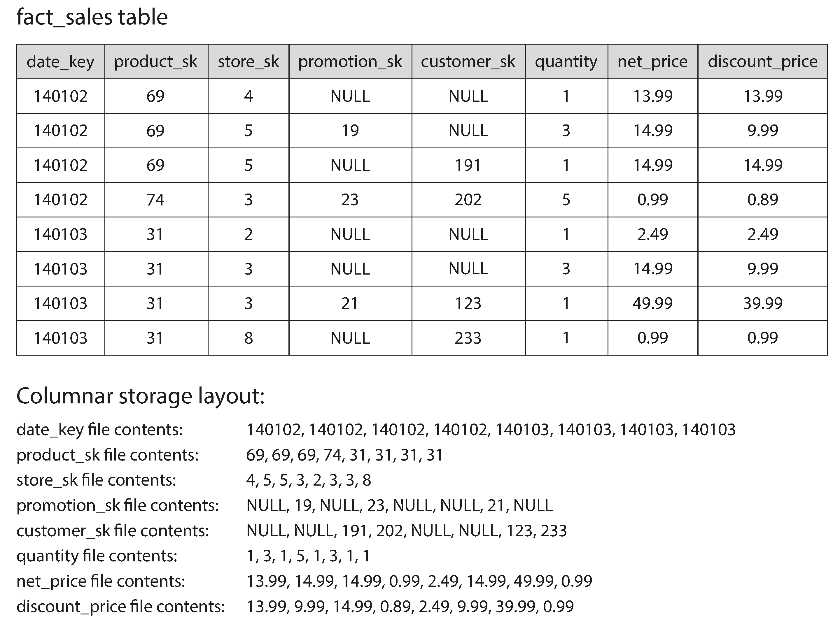Click the store_sk 8 table cell
The width and height of the screenshot is (840, 629).
[x=249, y=338]
